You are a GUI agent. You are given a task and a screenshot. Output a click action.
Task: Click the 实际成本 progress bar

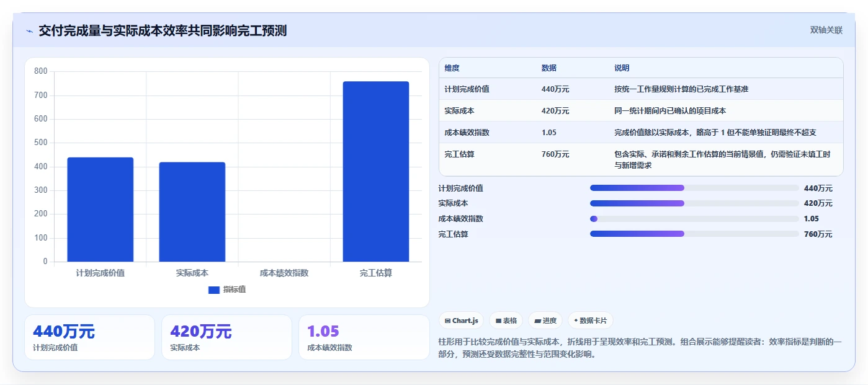point(694,203)
